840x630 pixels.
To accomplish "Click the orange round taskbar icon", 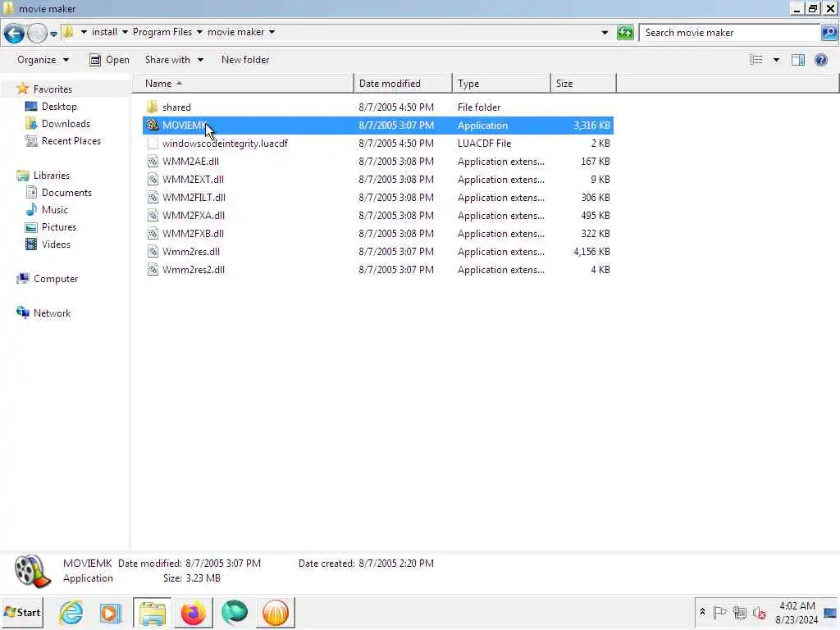I will tap(276, 613).
